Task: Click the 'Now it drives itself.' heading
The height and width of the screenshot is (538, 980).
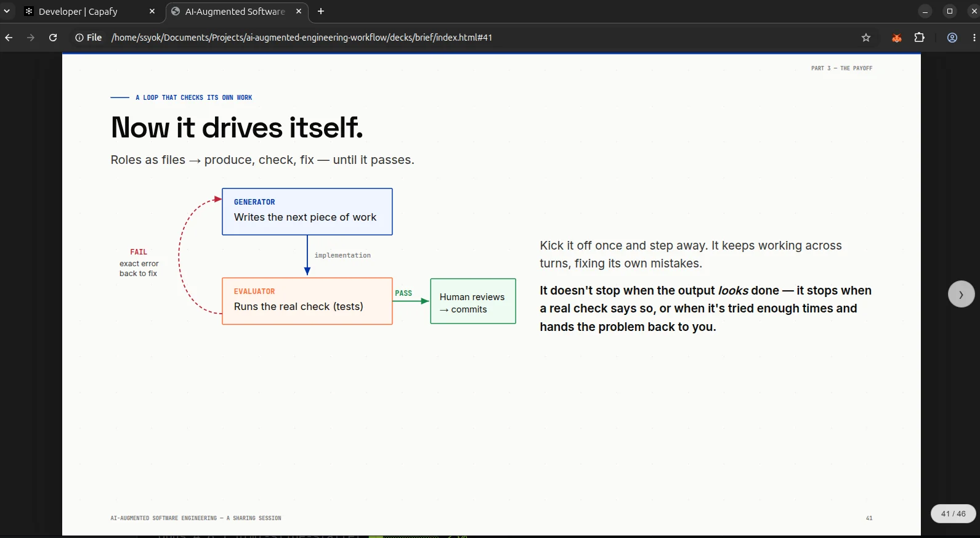Action: pos(237,128)
